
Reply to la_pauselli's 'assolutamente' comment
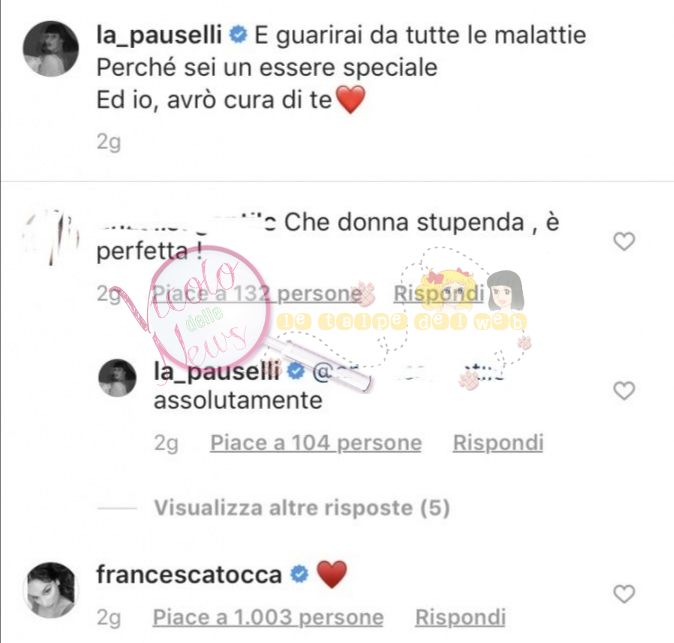click(x=498, y=443)
